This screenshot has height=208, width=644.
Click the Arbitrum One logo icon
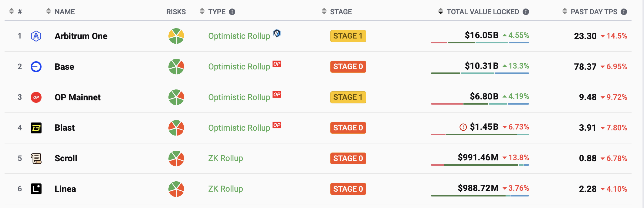click(x=36, y=36)
